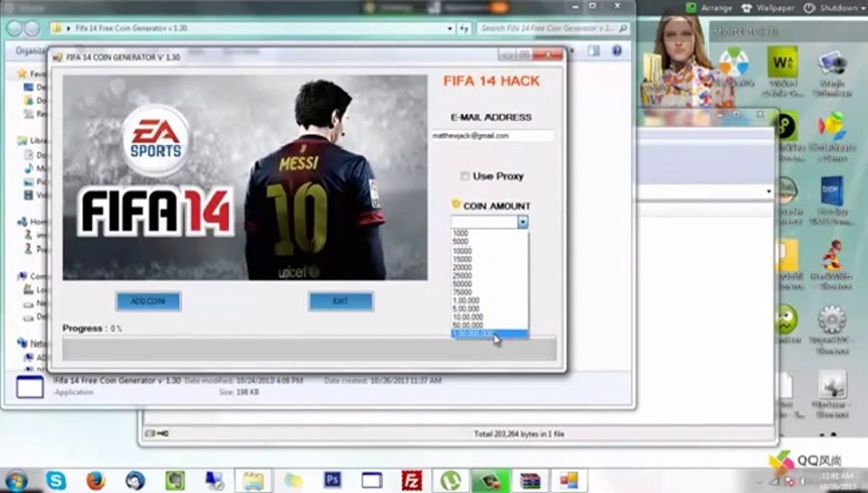Image resolution: width=868 pixels, height=493 pixels.
Task: Open the Shutdown dropdown at top
Action: point(834,8)
